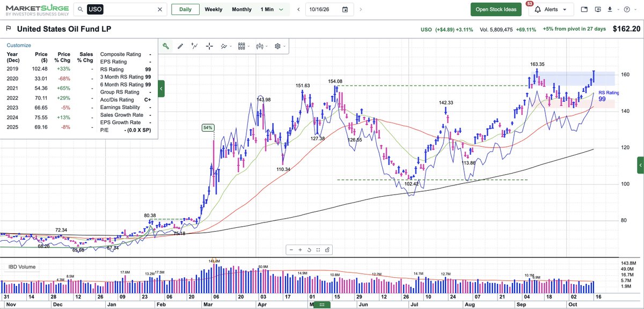The image size is (644, 309).
Task: Click the lock icon in zoom bar
Action: pyautogui.click(x=327, y=249)
